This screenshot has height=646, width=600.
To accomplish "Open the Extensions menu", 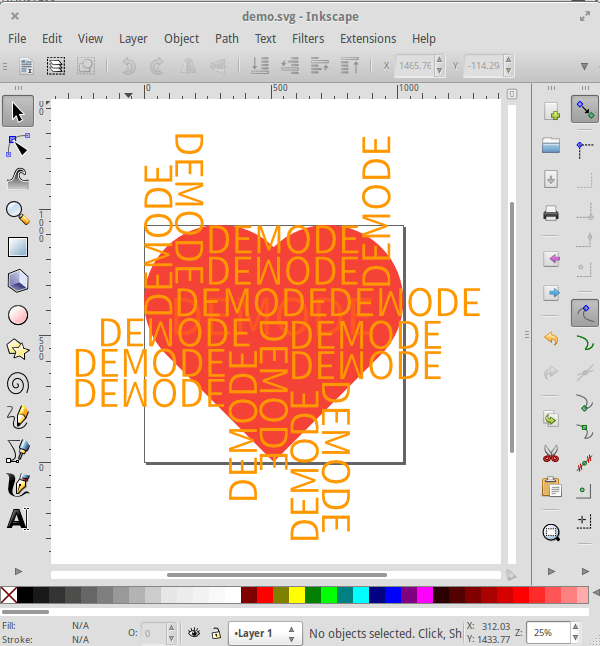I will pos(368,39).
